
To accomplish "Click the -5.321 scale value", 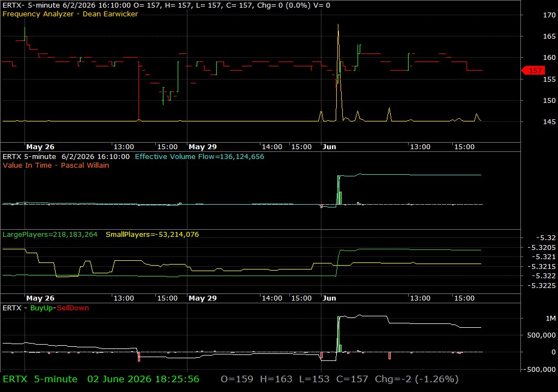I will [543, 257].
